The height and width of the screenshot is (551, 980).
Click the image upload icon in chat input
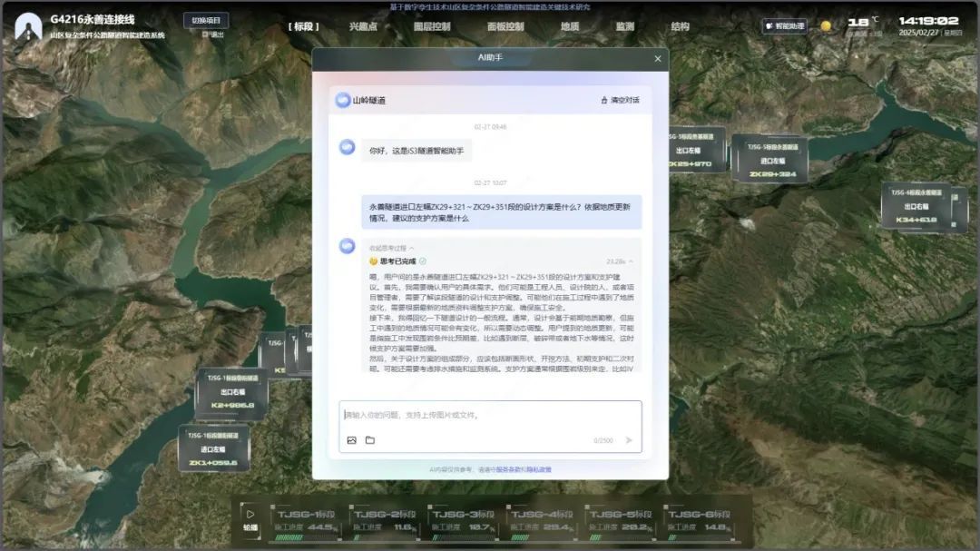click(x=352, y=440)
